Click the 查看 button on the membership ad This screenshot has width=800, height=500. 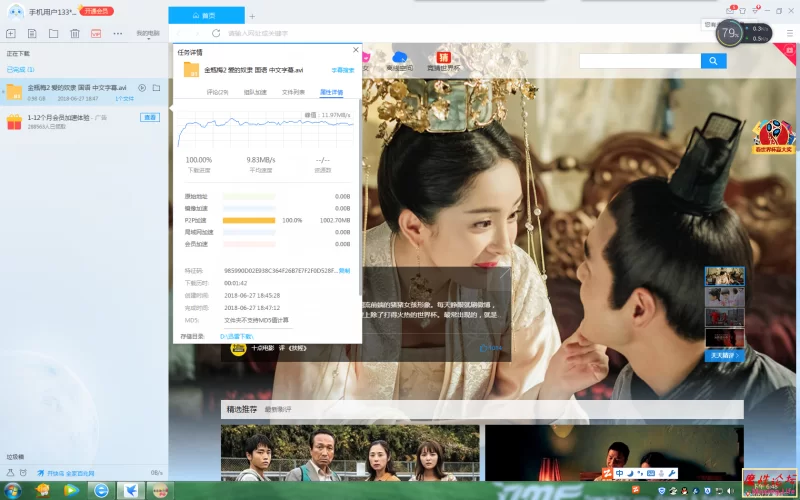tap(150, 117)
